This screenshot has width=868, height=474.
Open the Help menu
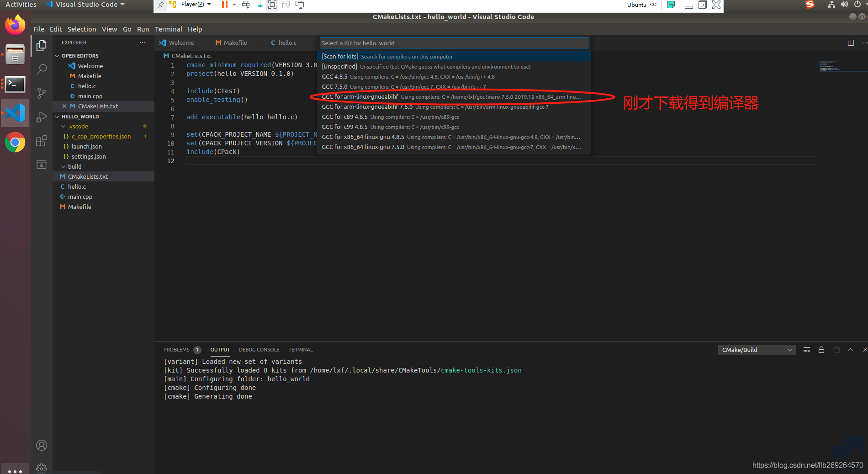[195, 29]
